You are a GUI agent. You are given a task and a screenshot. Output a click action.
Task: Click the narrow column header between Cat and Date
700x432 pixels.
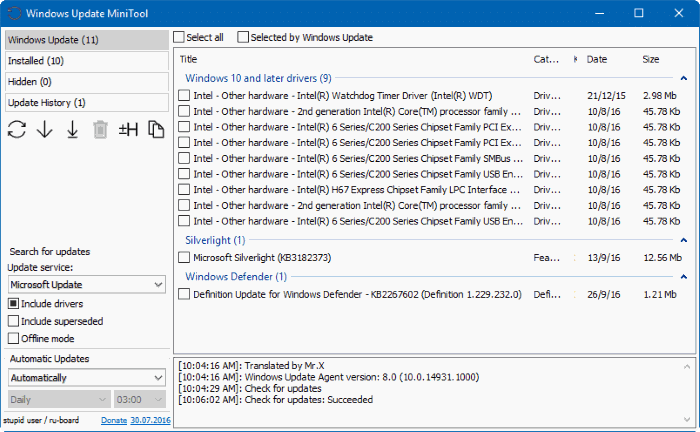click(575, 59)
